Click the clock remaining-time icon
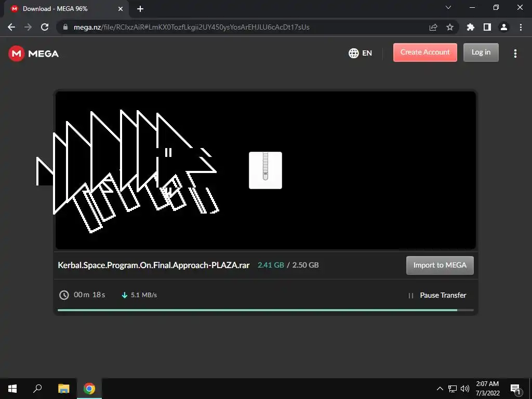Screen dimensions: 532x399 click(x=64, y=295)
